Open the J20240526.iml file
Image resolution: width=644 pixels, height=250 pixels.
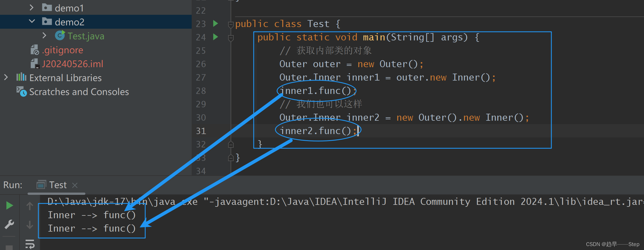click(73, 64)
